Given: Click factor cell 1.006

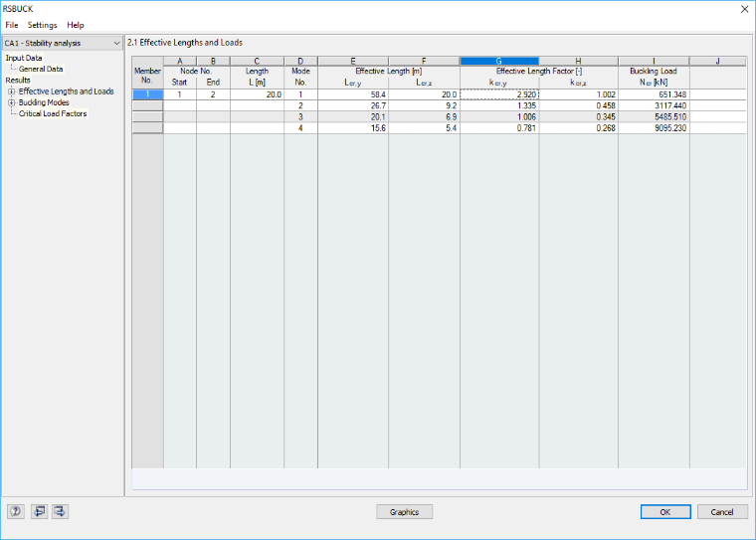Looking at the screenshot, I should tap(499, 116).
